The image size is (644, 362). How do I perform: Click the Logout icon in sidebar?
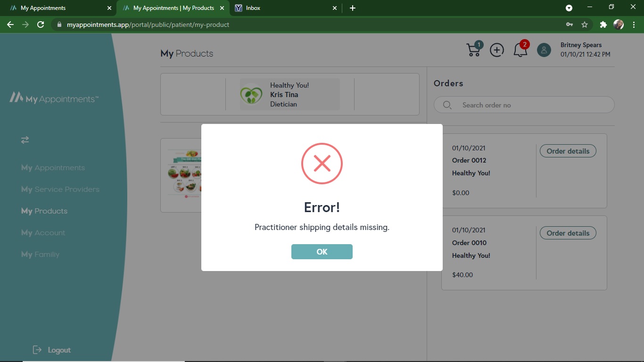(x=37, y=350)
